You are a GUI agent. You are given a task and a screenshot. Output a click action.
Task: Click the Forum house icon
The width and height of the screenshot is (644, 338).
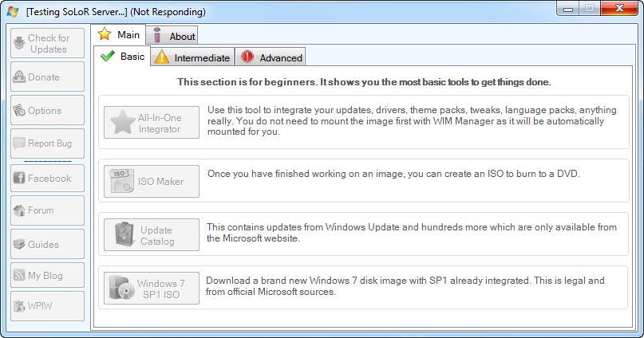[19, 210]
